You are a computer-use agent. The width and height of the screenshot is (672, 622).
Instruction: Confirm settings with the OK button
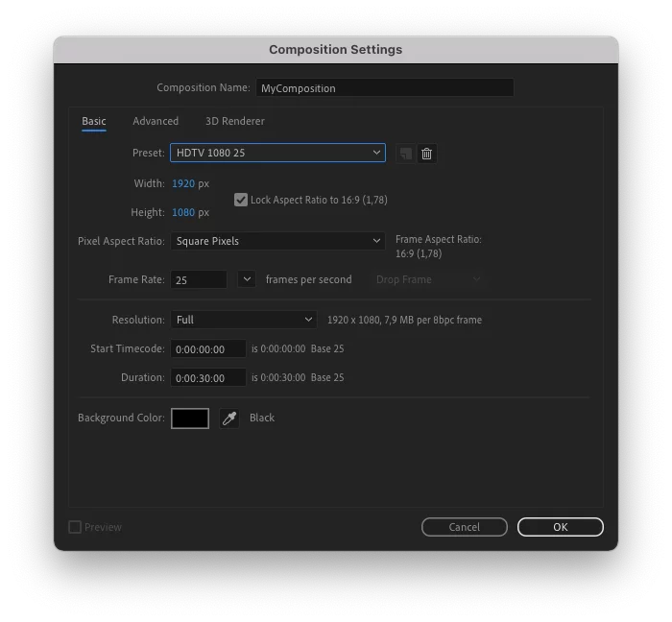[x=561, y=527]
